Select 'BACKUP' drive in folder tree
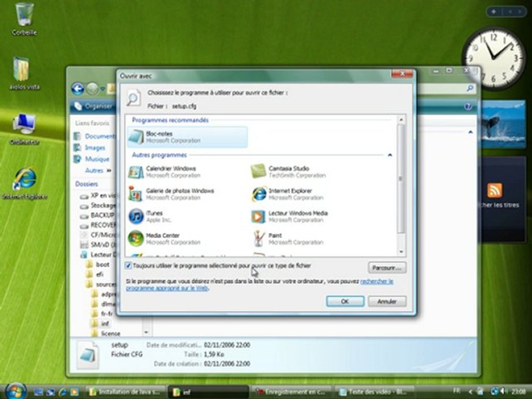The image size is (532, 399). [98, 216]
